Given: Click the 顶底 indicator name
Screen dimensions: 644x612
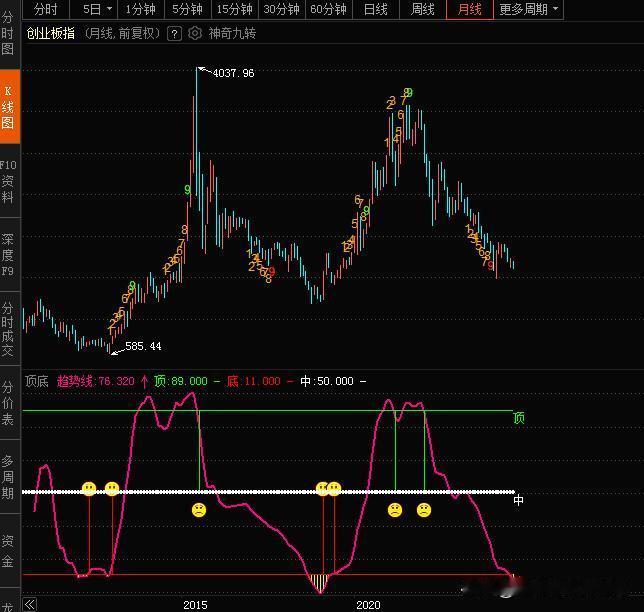Looking at the screenshot, I should (37, 381).
